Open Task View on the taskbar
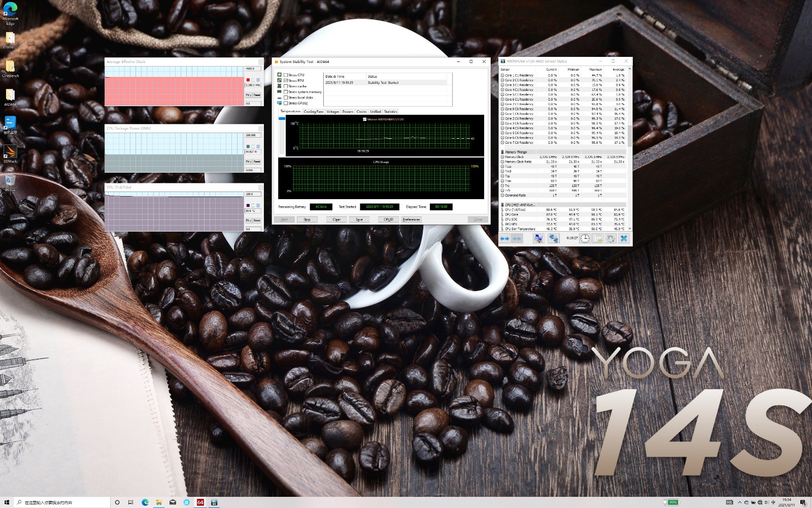Image resolution: width=812 pixels, height=508 pixels. [131, 502]
